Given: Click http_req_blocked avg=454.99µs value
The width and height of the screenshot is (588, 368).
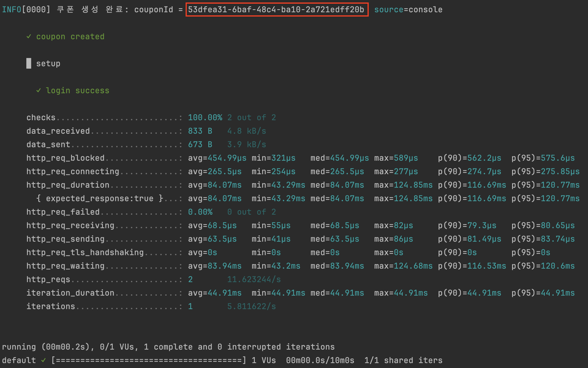Looking at the screenshot, I should [217, 158].
